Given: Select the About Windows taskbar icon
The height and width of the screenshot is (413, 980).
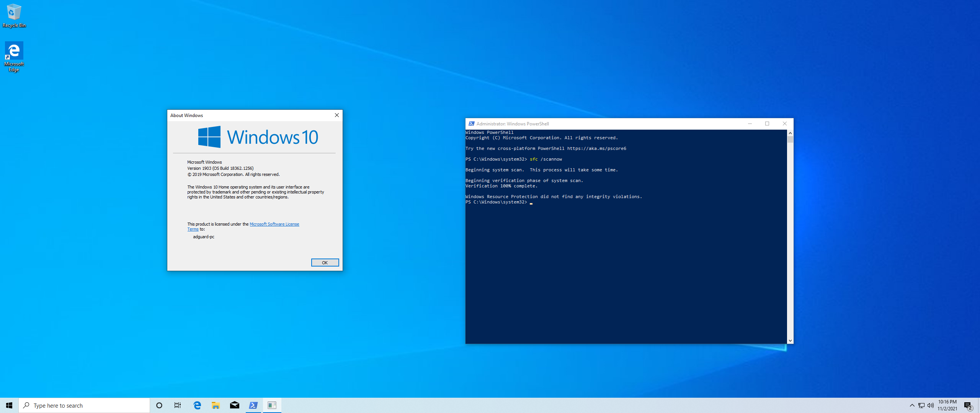Looking at the screenshot, I should (272, 405).
